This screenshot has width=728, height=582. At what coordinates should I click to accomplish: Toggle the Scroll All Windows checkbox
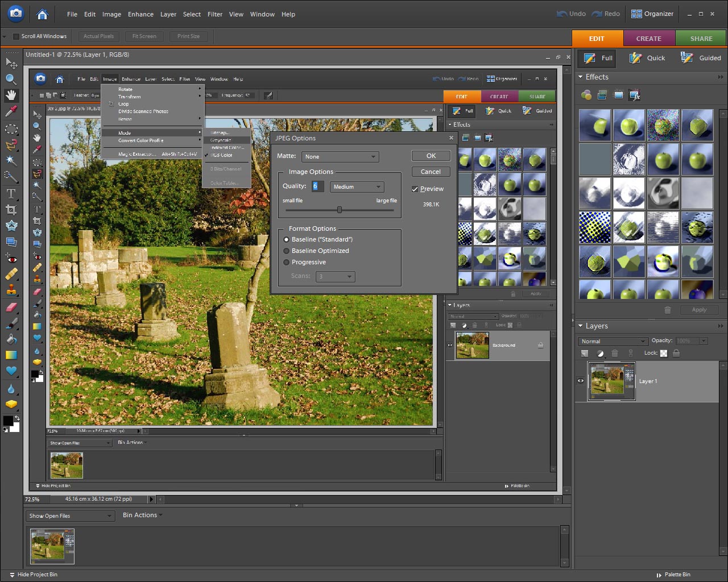pyautogui.click(x=16, y=36)
